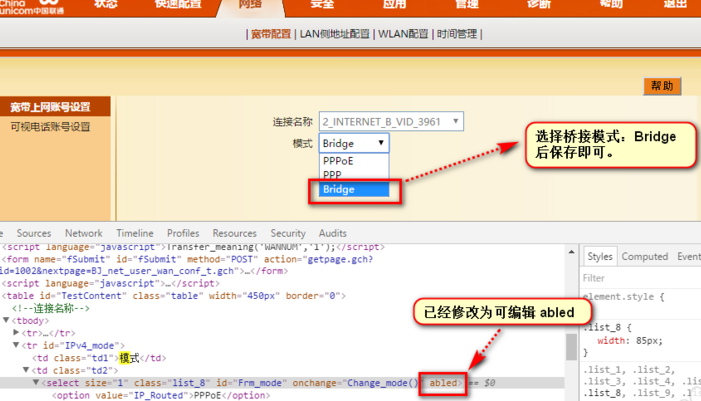Open the 模式 Bridge mode dropdown
This screenshot has height=401, width=701.
354,143
